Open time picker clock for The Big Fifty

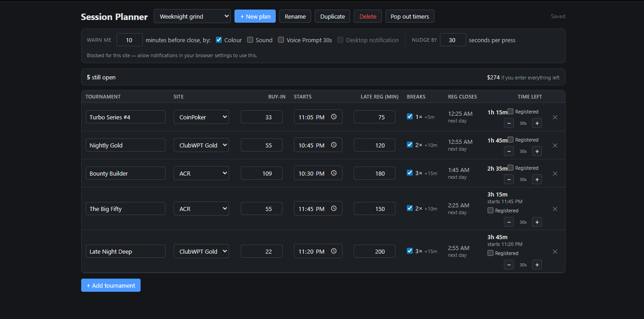tap(334, 208)
